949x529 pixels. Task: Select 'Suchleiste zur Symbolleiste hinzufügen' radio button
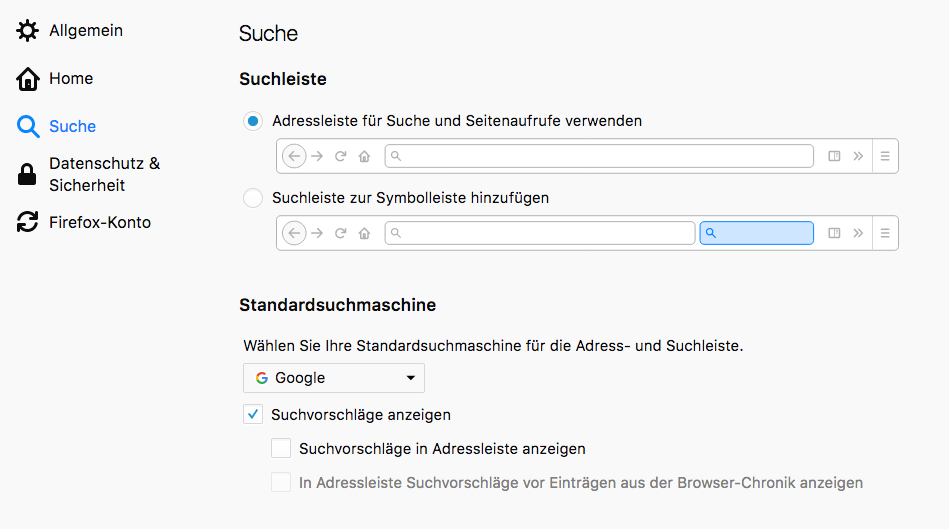(253, 198)
